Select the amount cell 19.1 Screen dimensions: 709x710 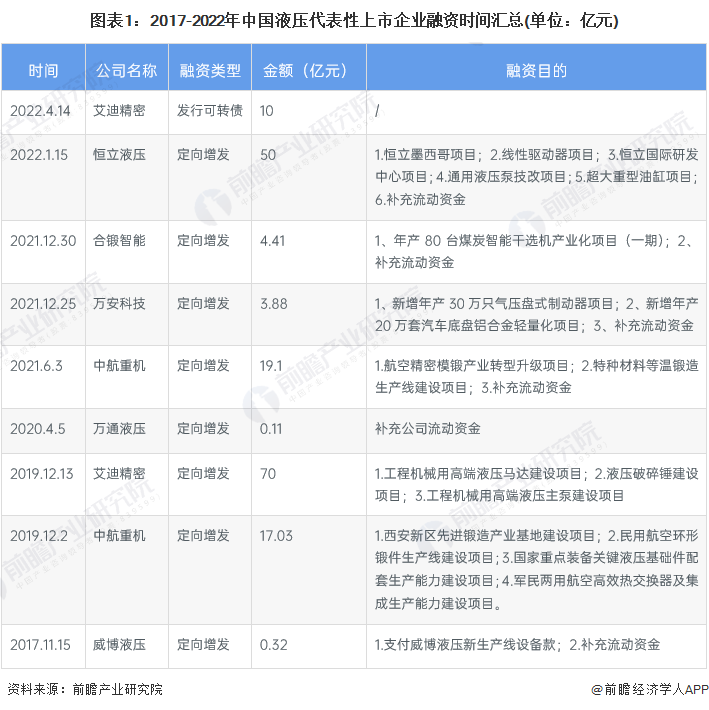[x=271, y=365]
